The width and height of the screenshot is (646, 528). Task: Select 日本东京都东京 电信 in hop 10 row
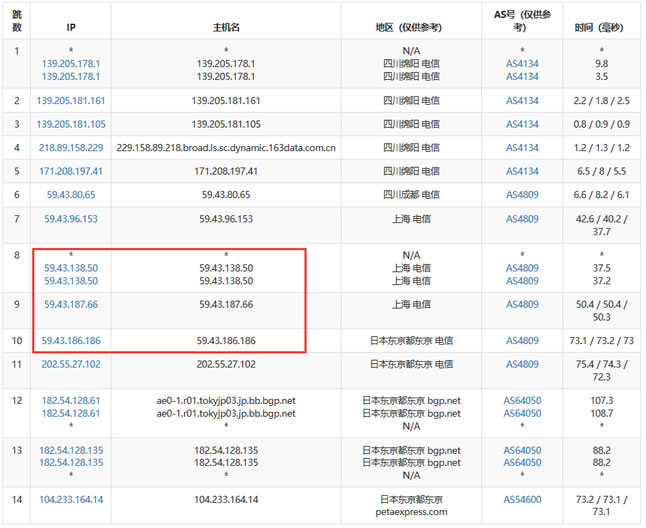(x=411, y=341)
